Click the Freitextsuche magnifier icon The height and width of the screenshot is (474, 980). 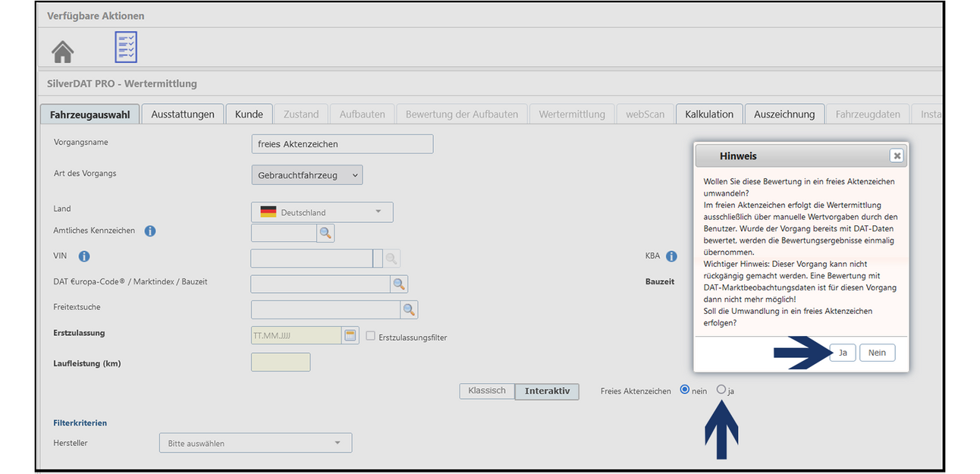coord(409,309)
